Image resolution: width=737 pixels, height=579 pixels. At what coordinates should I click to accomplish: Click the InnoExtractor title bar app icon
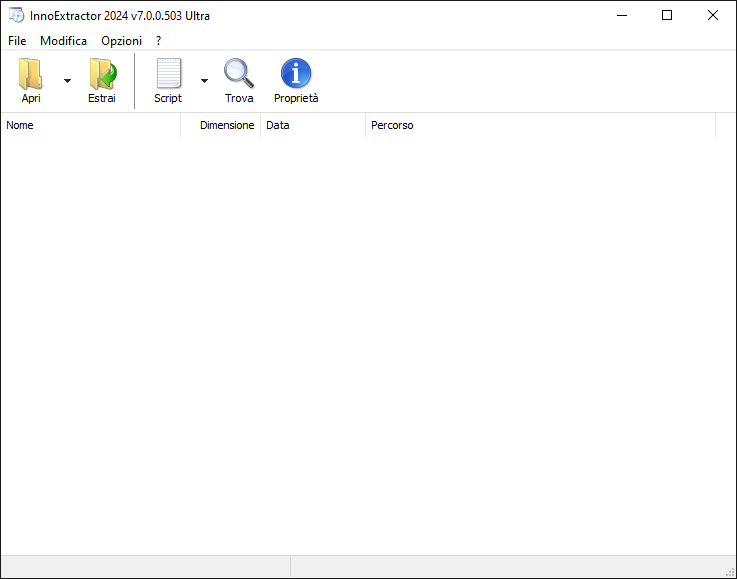[16, 15]
